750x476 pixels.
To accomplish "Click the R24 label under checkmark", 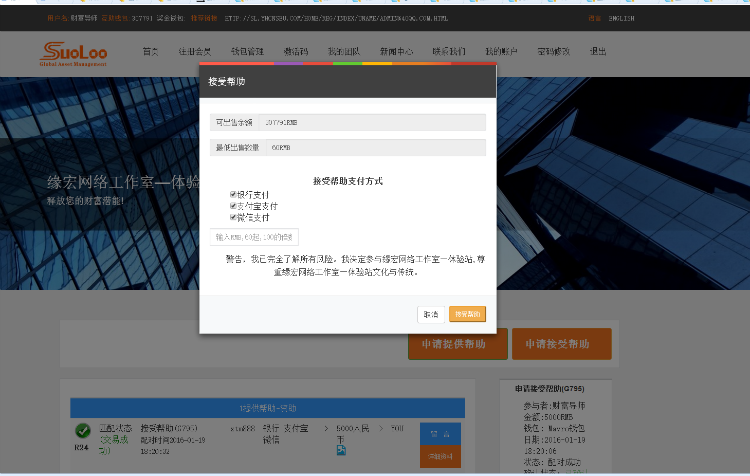I will point(81,448).
